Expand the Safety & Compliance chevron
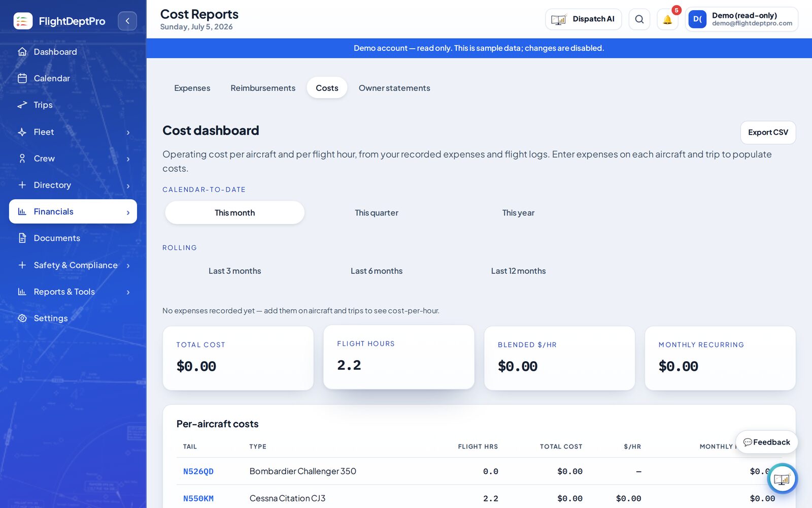812x508 pixels. coord(128,266)
